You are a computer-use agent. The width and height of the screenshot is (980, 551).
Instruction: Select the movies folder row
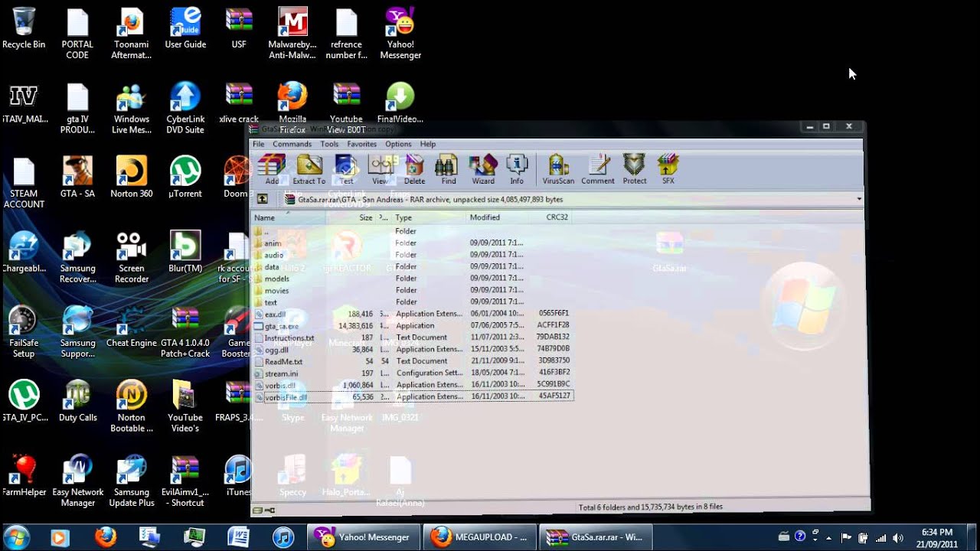coord(412,290)
